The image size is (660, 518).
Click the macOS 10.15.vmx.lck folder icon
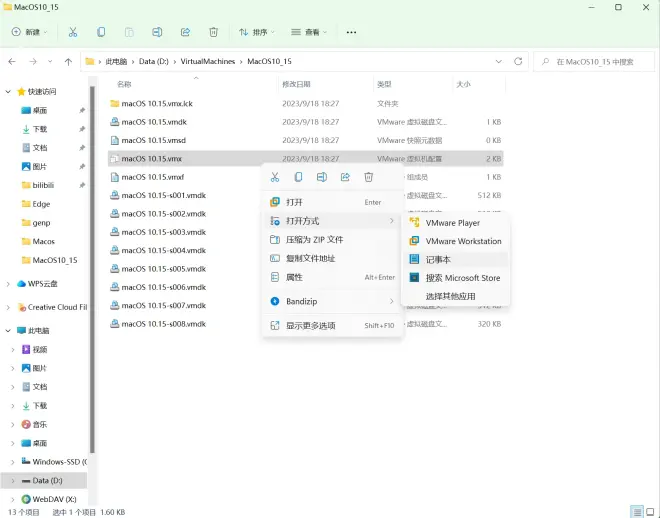coord(114,104)
